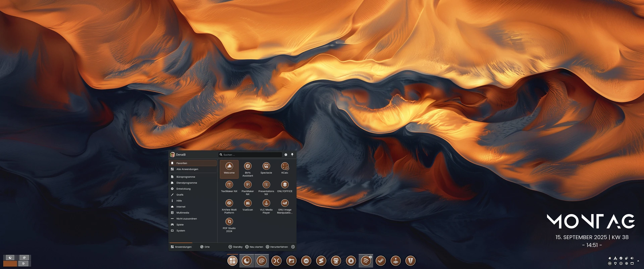Select Alle Anwendungen in sidebar
644x269 pixels.
pos(187,169)
